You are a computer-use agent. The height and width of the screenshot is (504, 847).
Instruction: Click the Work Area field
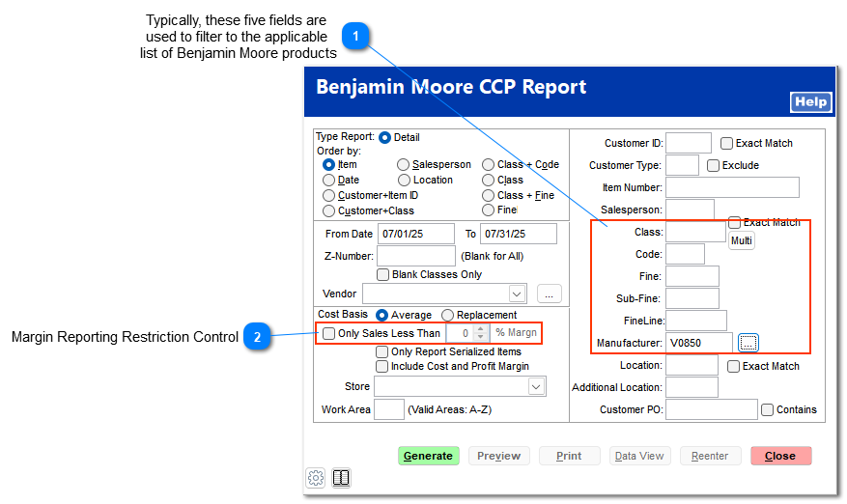coord(389,409)
